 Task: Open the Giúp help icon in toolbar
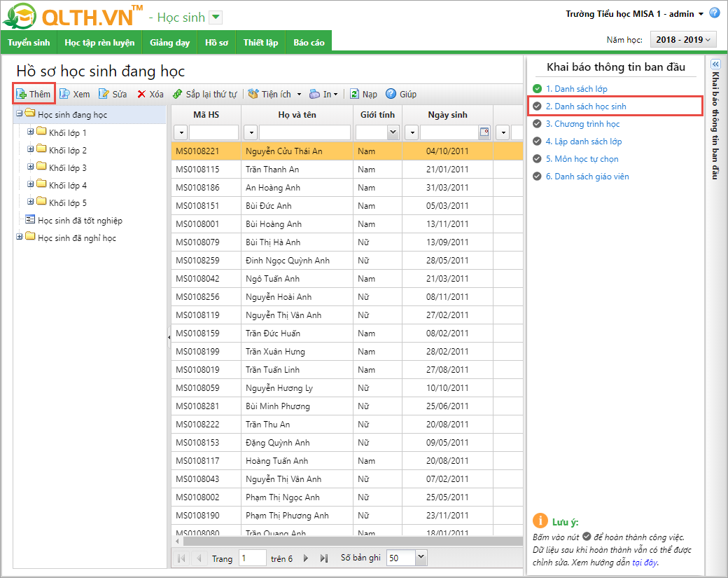pyautogui.click(x=391, y=94)
